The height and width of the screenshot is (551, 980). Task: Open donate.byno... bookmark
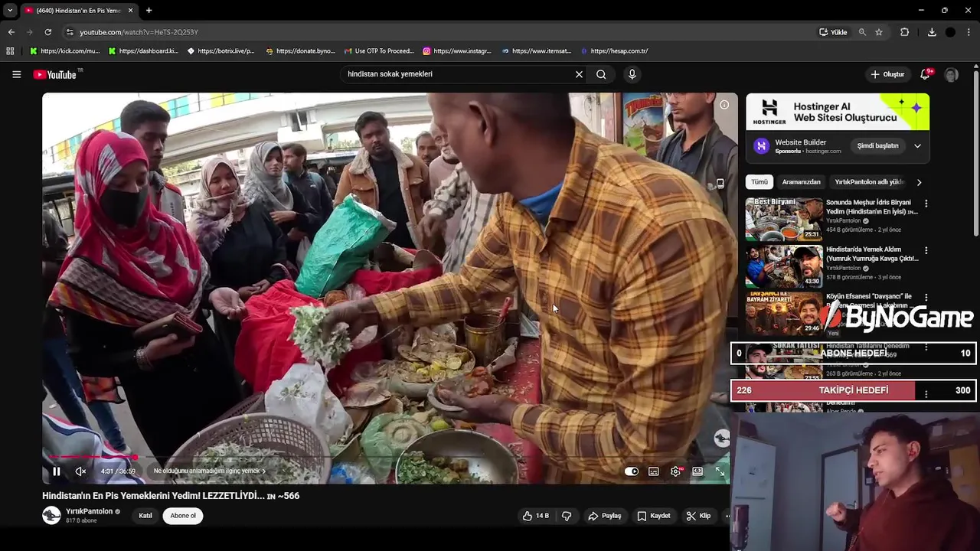(x=300, y=51)
